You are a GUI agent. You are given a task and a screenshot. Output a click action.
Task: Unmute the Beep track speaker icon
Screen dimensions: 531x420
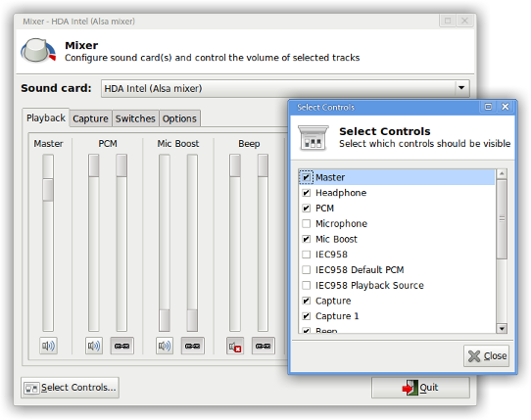235,346
